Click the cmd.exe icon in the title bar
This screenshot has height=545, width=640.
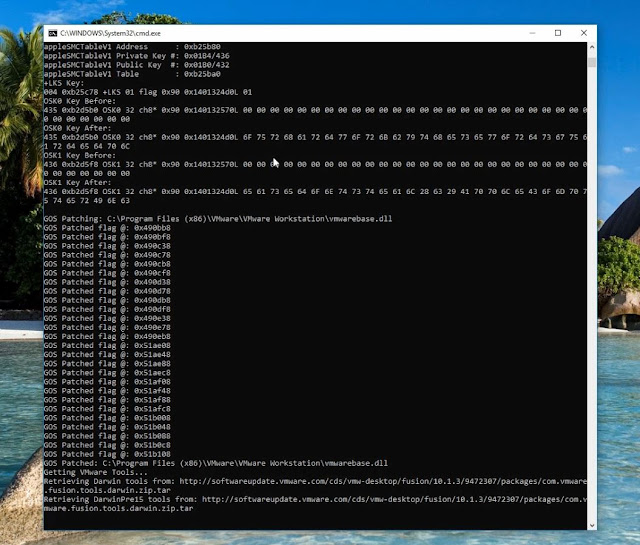tap(53, 33)
